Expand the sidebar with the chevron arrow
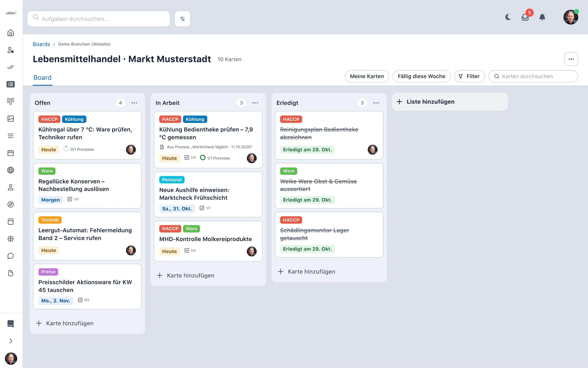Image resolution: width=588 pixels, height=368 pixels. click(10, 341)
